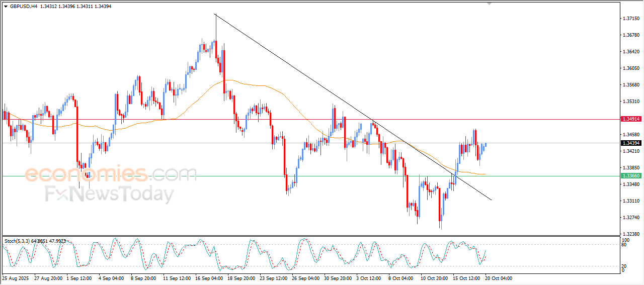Select the black descending trendline
The height and width of the screenshot is (285, 644).
[352, 107]
